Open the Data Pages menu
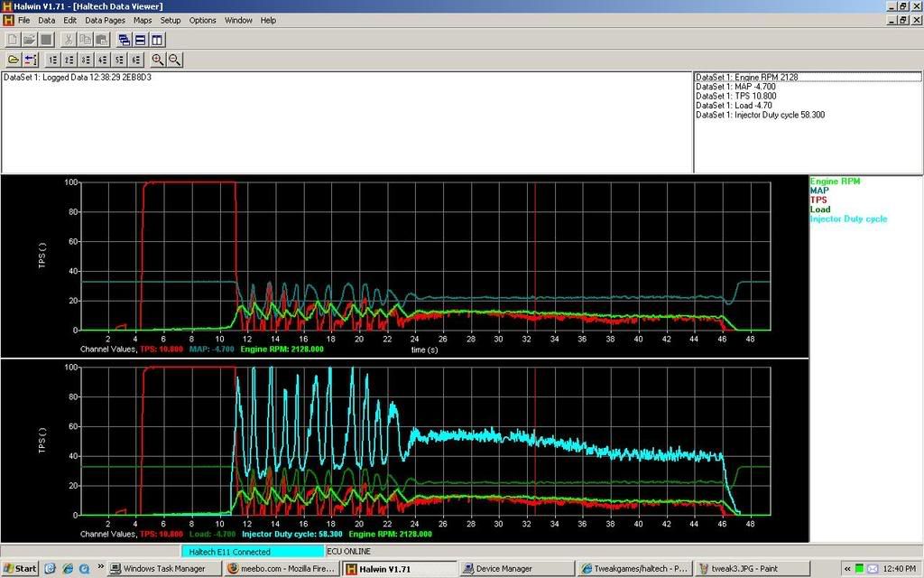924x578 pixels. (105, 20)
